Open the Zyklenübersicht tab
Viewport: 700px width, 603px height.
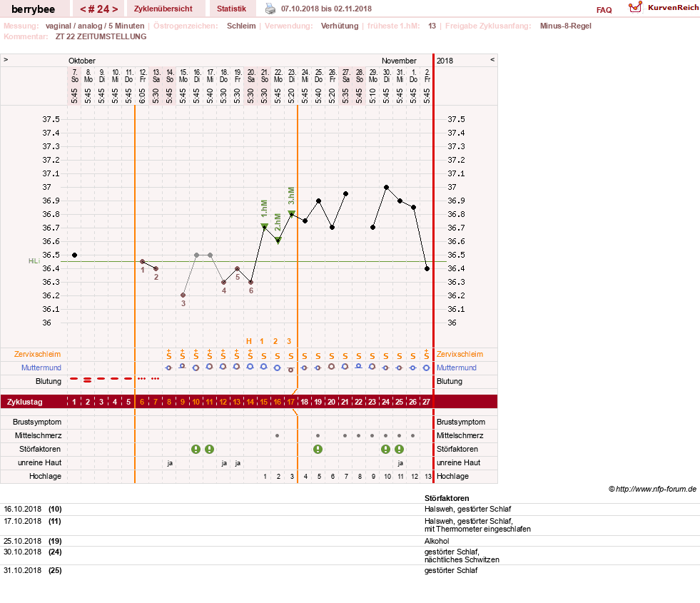coord(163,9)
